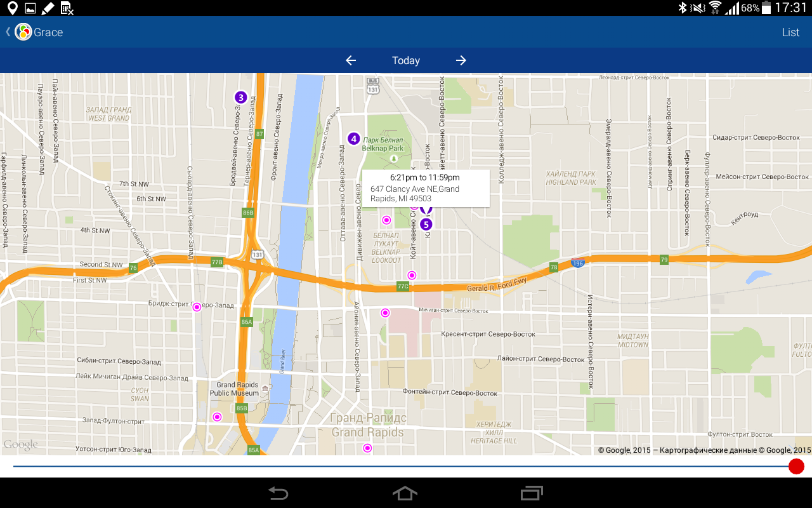Go to next day with right arrow
The height and width of the screenshot is (508, 812).
point(461,60)
